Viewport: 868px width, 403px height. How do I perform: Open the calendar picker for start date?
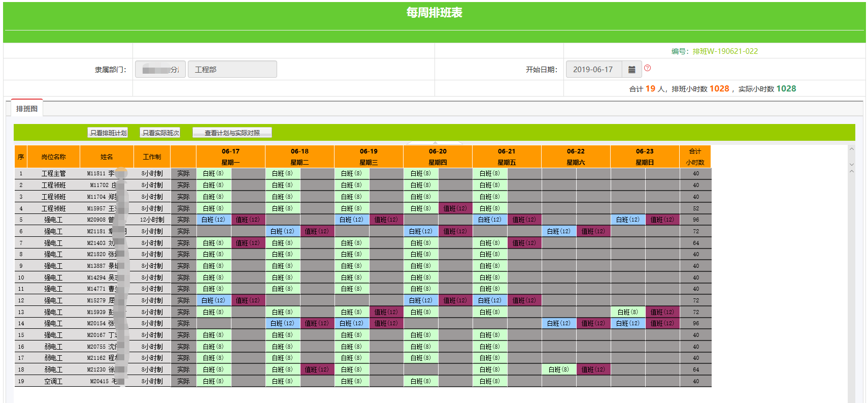[631, 70]
